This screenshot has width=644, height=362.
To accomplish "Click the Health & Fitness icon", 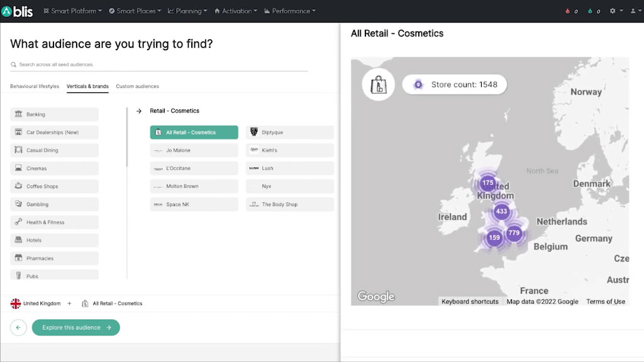I will [x=18, y=222].
